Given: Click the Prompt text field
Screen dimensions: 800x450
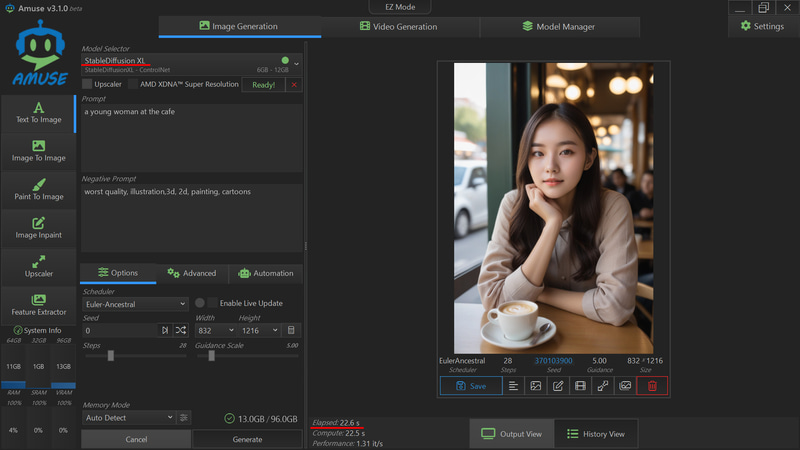Looking at the screenshot, I should 192,138.
